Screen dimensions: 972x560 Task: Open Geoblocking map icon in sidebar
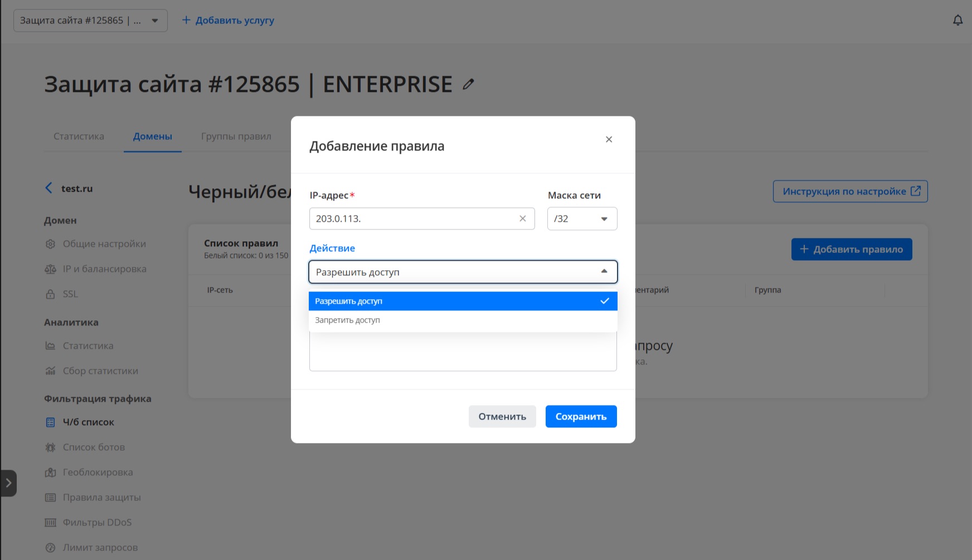pos(50,473)
